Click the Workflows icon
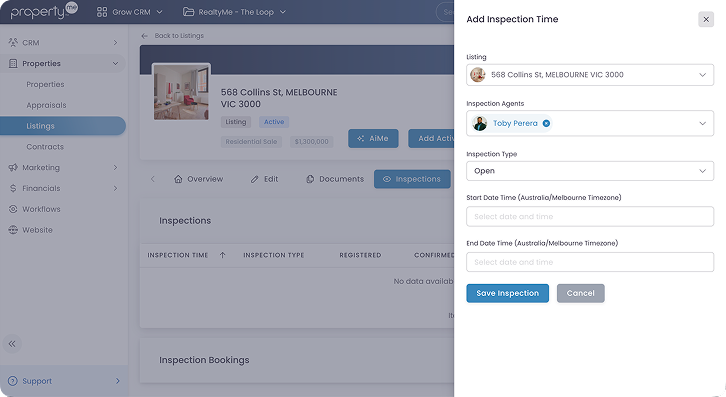 pyautogui.click(x=13, y=209)
